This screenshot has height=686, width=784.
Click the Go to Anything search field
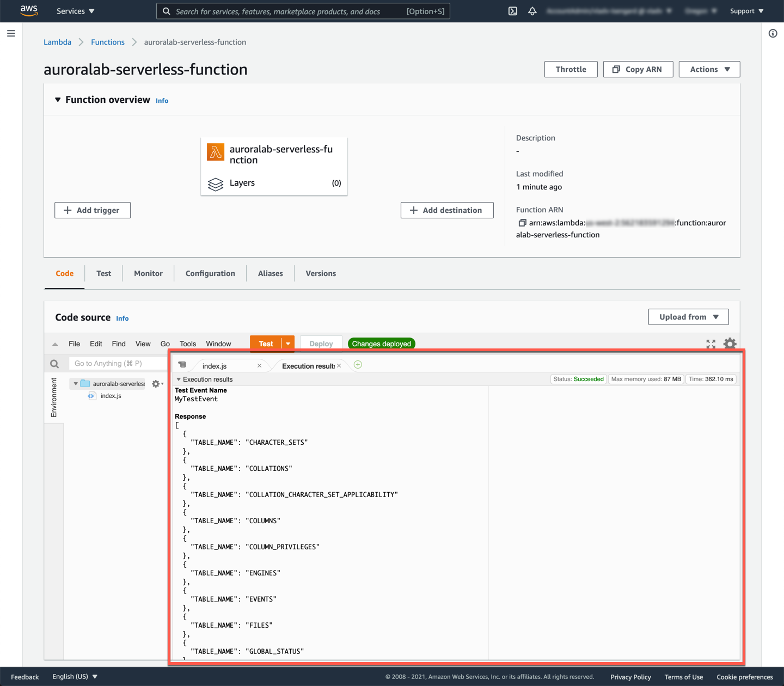tap(117, 364)
